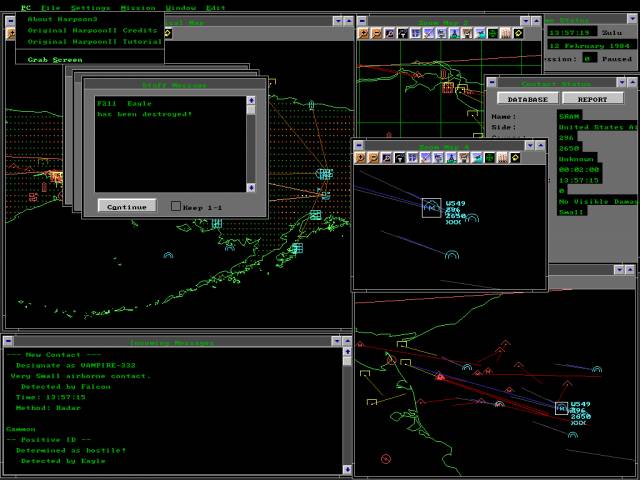
Task: Click Incoming Messages scrollbar thumb
Action: [347, 361]
